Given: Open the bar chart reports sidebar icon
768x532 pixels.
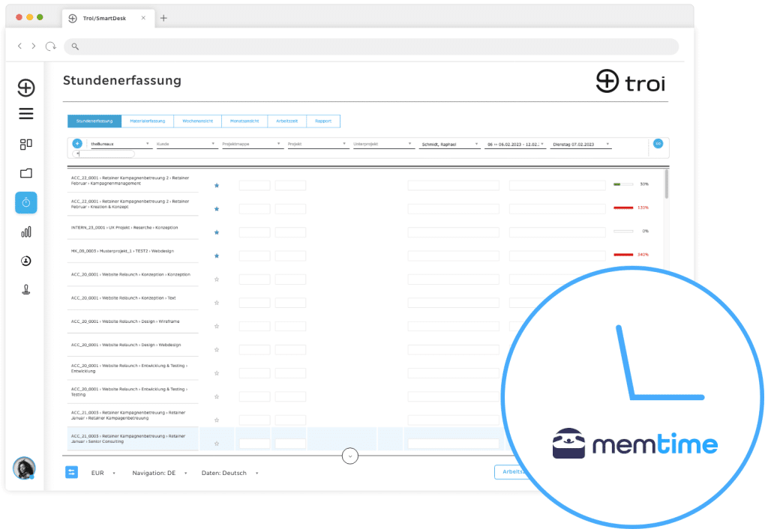Looking at the screenshot, I should coord(26,232).
